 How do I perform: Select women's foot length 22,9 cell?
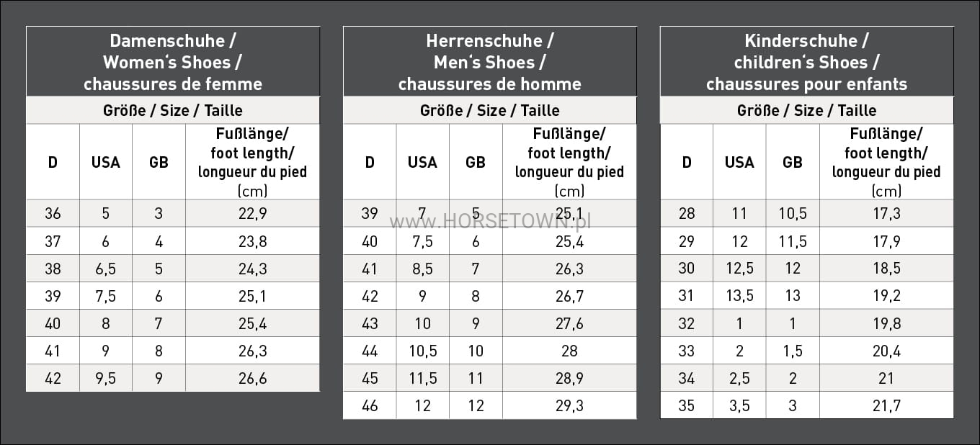[x=252, y=214]
